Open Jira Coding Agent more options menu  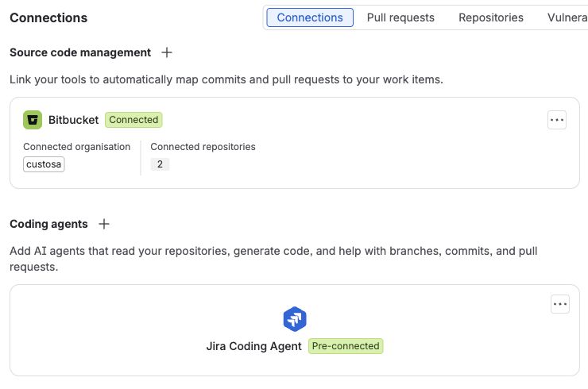560,304
